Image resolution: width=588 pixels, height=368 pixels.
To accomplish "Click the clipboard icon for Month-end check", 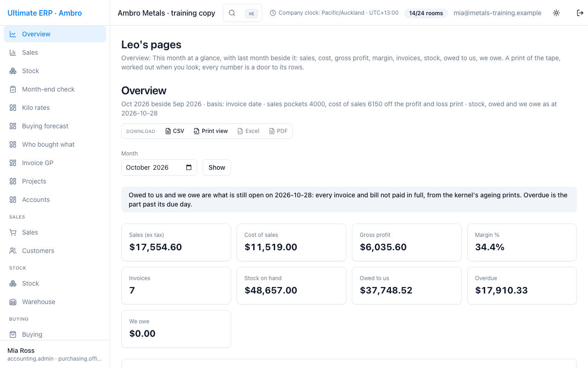I will (13, 89).
